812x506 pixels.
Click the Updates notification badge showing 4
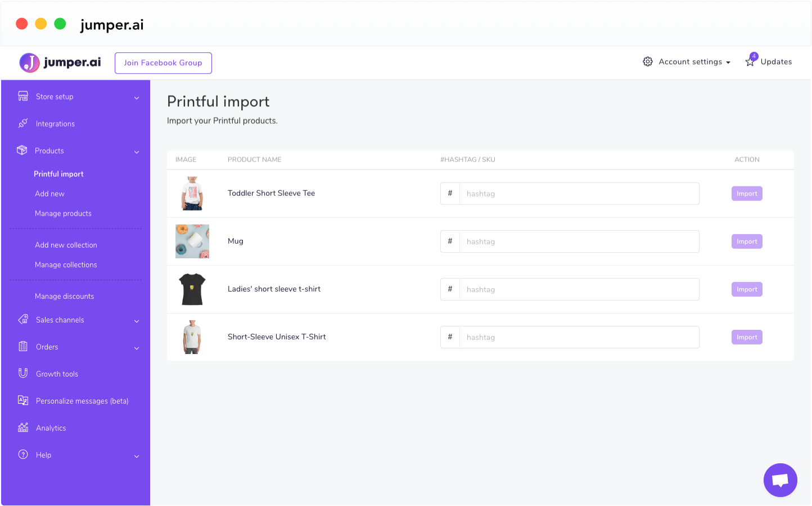pyautogui.click(x=754, y=56)
